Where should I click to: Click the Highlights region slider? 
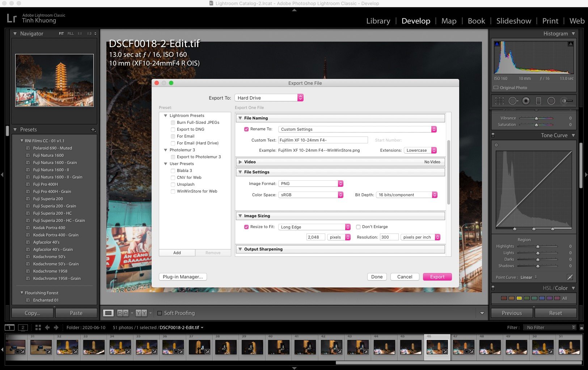point(538,246)
